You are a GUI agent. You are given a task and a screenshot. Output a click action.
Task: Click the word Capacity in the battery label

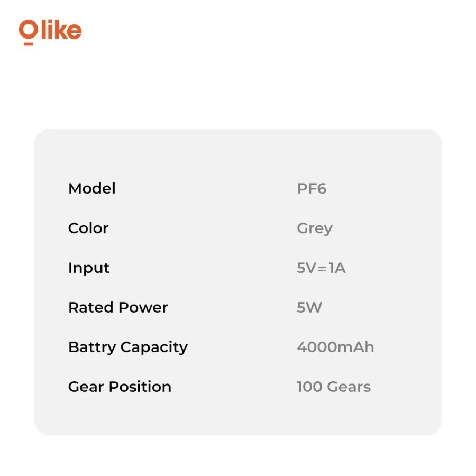(x=154, y=347)
